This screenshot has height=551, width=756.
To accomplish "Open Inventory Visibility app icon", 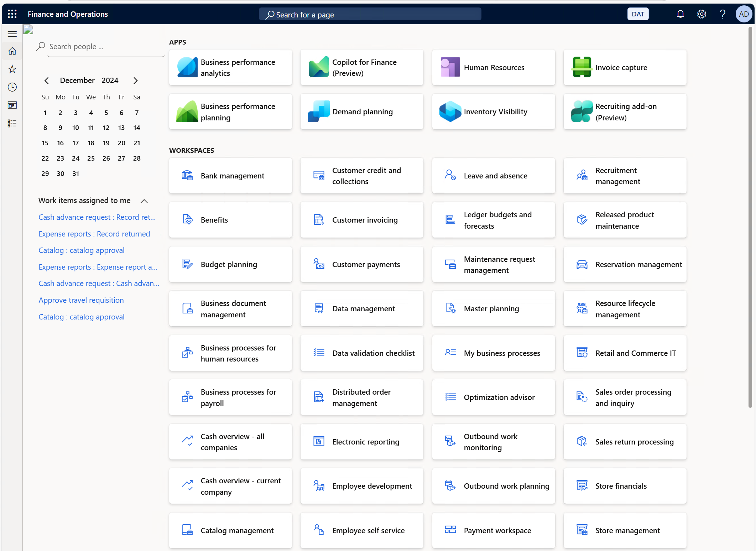I will [450, 111].
